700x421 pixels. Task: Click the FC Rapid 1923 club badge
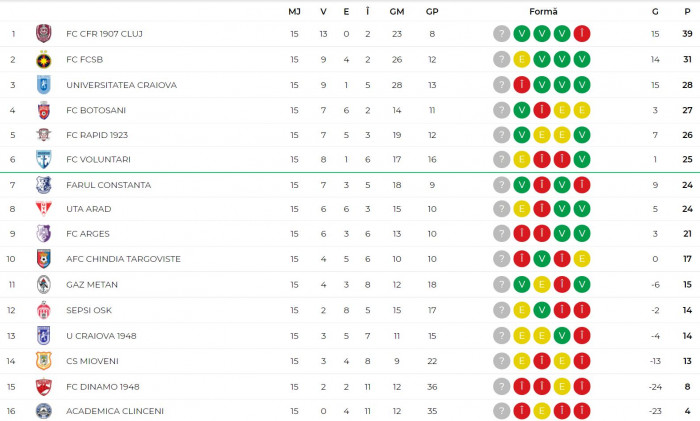click(x=43, y=134)
